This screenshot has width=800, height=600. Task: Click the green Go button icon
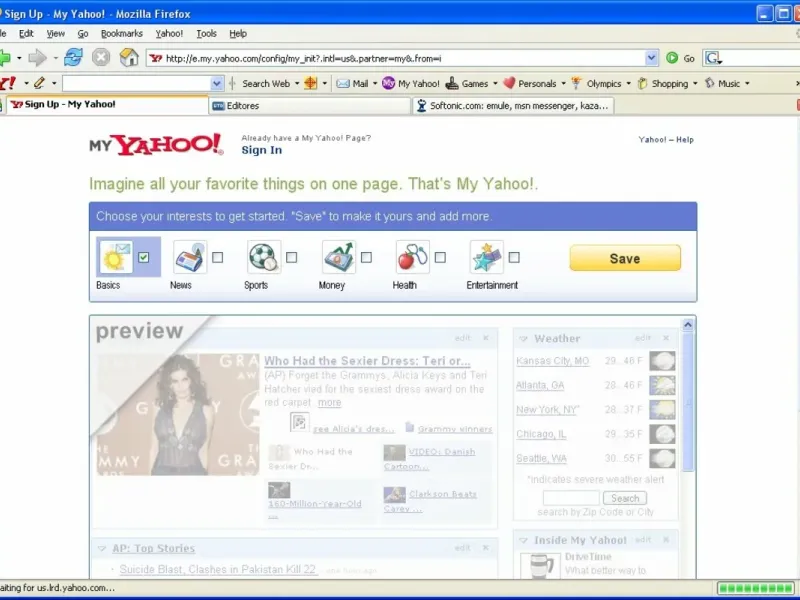672,58
